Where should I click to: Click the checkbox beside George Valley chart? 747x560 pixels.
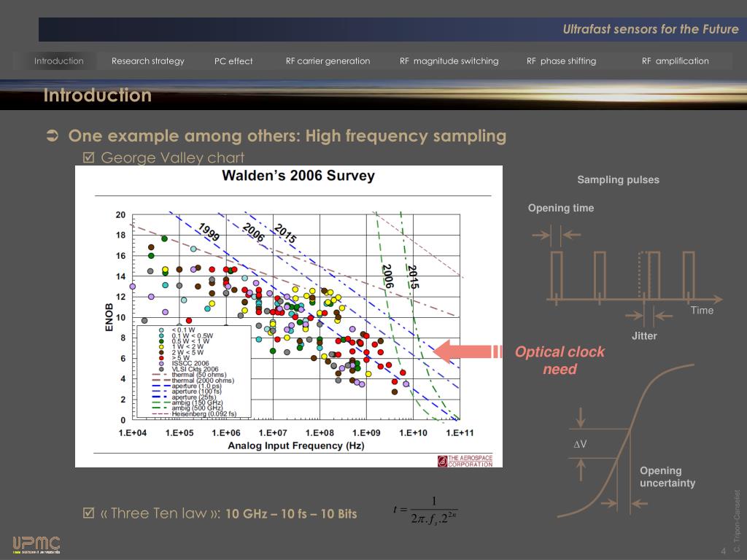[88, 157]
